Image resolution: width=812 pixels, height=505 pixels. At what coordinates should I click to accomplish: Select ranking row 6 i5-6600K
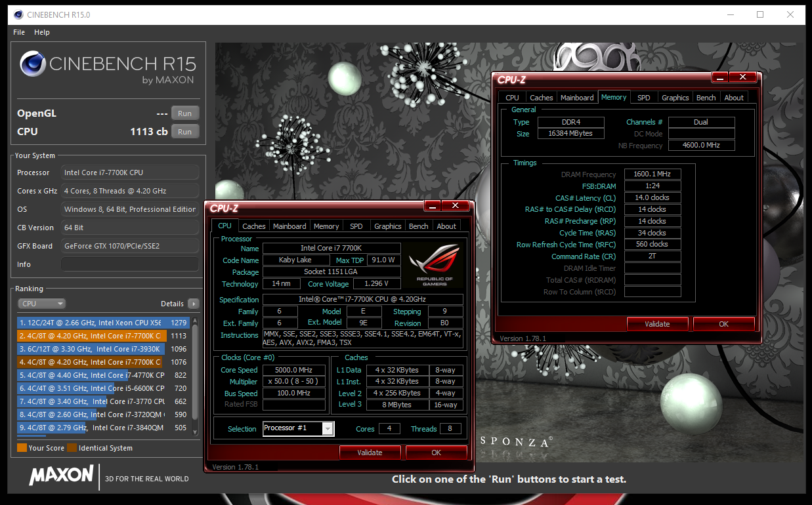coord(103,388)
